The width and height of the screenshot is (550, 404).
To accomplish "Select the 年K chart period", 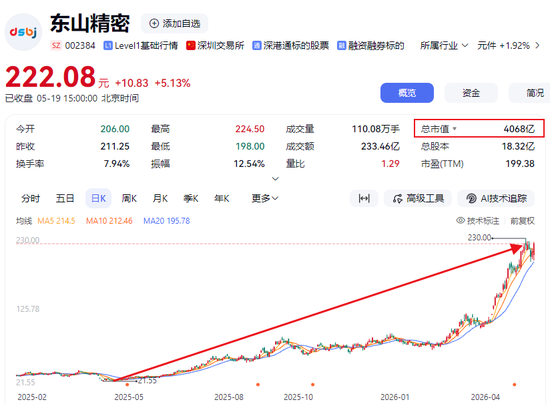I will coord(222,198).
